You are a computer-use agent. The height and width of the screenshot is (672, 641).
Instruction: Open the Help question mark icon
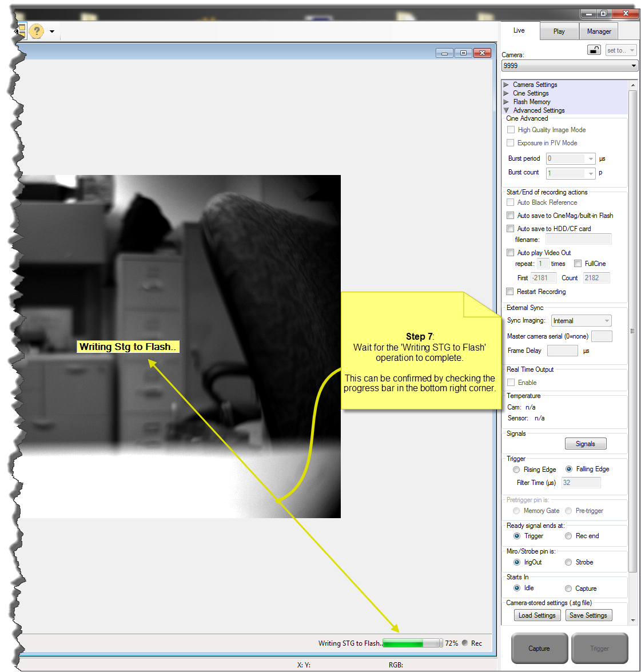pos(36,31)
